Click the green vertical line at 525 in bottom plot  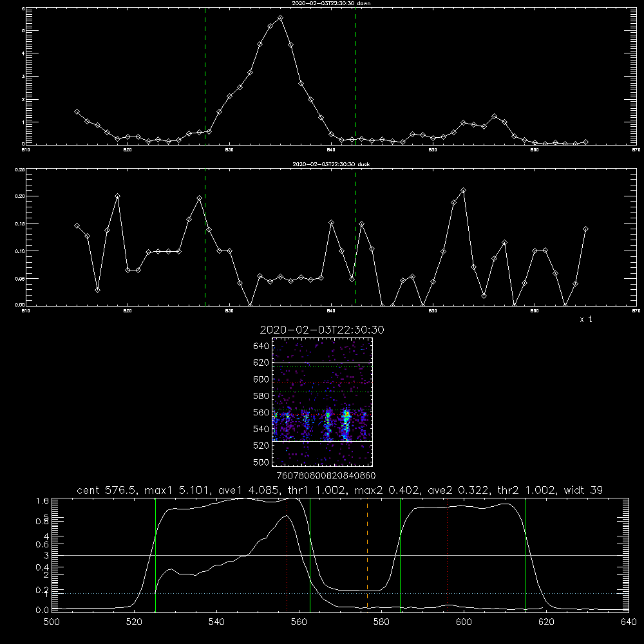pos(155,554)
